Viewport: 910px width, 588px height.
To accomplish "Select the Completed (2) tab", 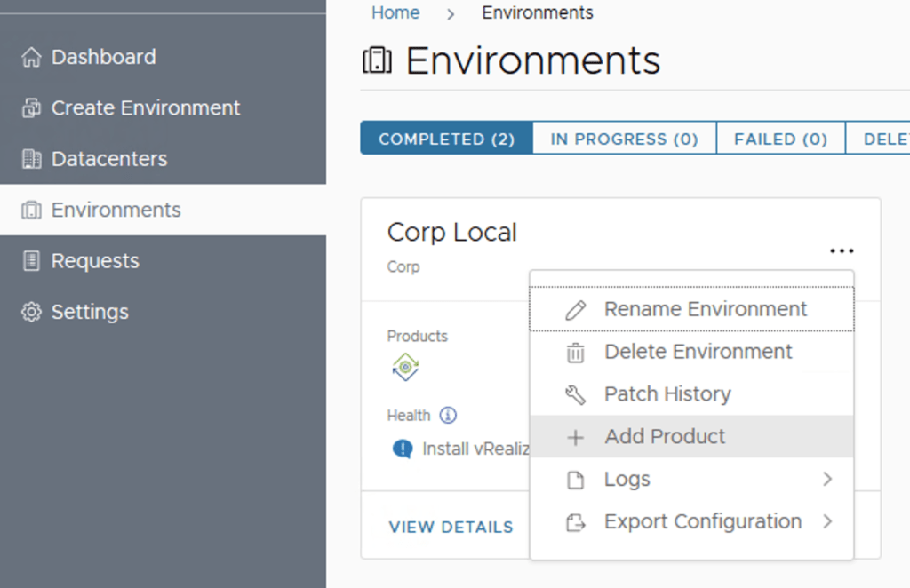I will click(446, 139).
